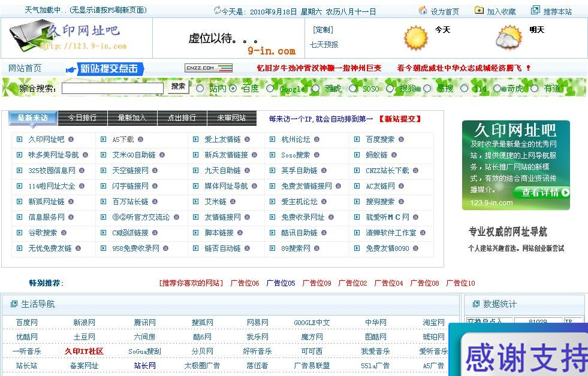Click the pointing hand icon beside 新站提交点击

[x=71, y=69]
